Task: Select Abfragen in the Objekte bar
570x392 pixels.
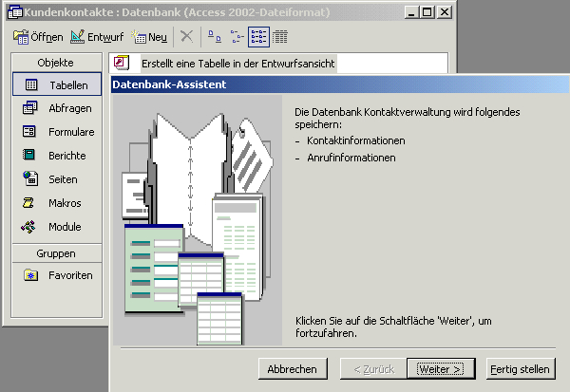Action: pyautogui.click(x=57, y=108)
